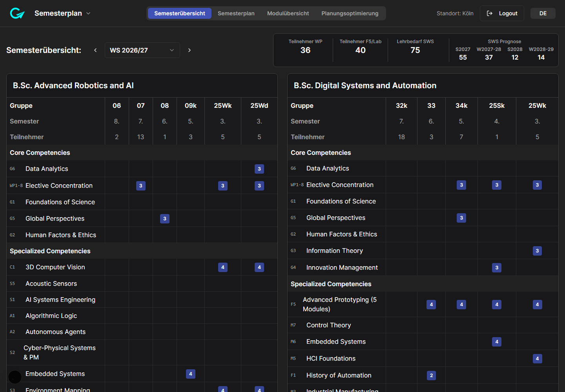Click the B.Sc. Digital Systems and Automation heading
The image size is (565, 392).
coord(365,85)
